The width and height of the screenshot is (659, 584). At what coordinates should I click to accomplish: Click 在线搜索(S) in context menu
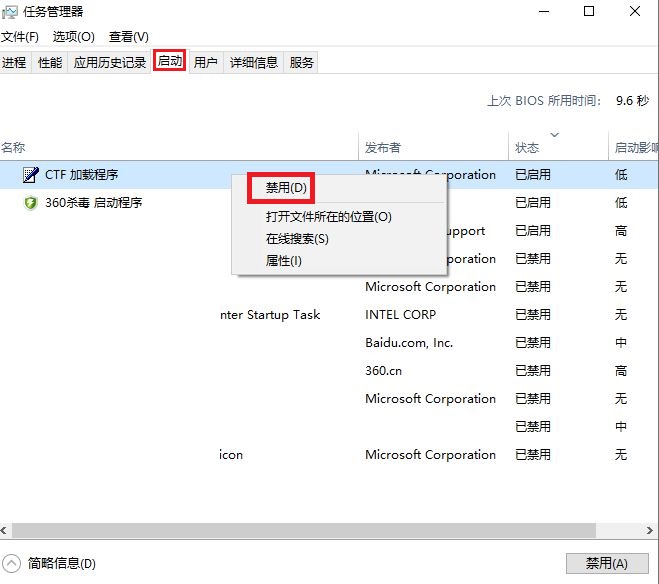297,239
